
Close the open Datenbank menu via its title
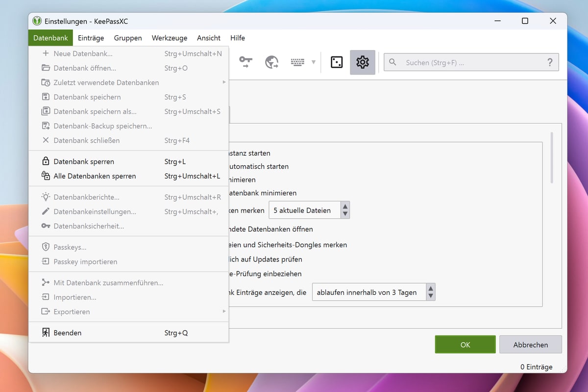(x=51, y=38)
